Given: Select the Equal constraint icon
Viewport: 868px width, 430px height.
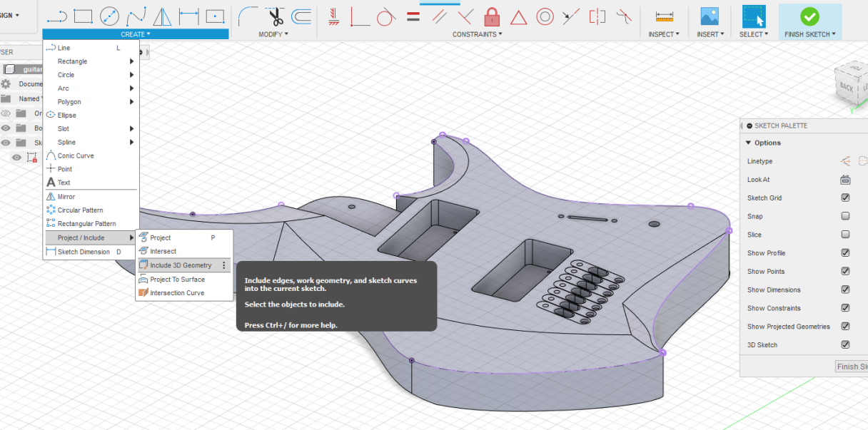Looking at the screenshot, I should [x=413, y=16].
